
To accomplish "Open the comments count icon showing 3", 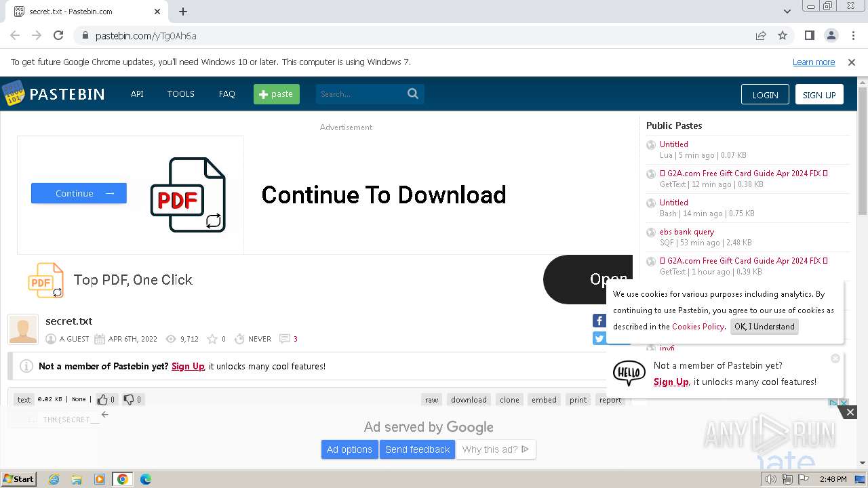I will (285, 339).
